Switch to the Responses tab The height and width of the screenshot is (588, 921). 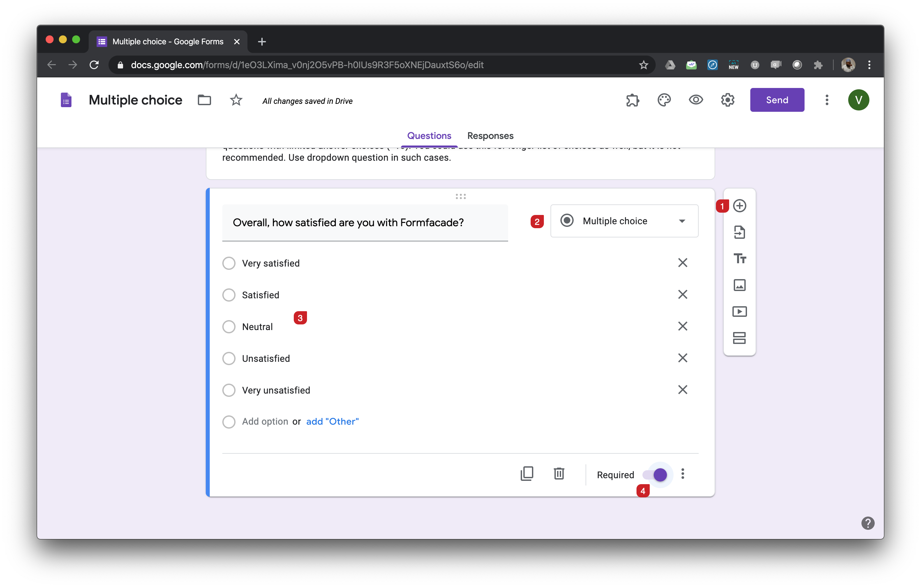tap(490, 135)
